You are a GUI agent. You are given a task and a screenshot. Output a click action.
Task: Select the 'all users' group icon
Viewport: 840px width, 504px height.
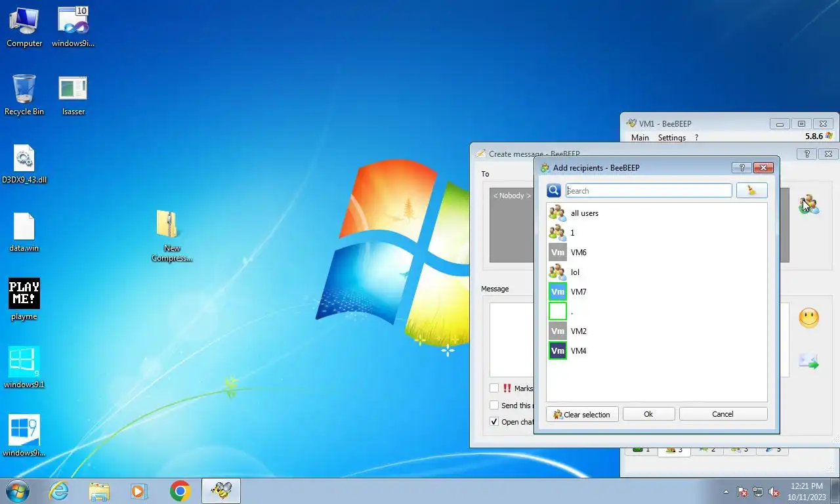click(557, 213)
